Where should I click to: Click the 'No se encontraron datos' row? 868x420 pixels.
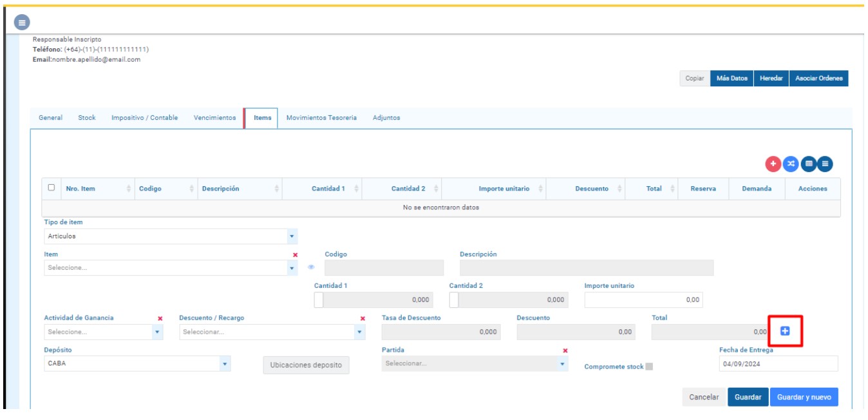point(441,207)
